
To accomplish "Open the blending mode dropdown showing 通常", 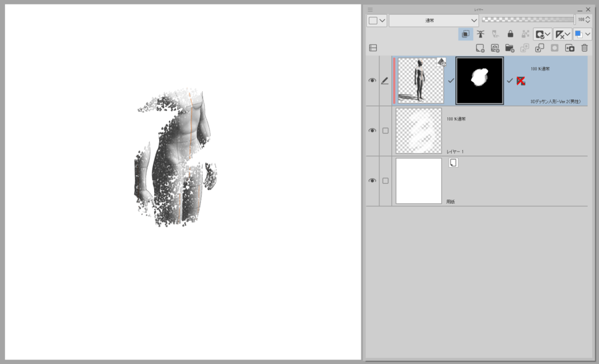I will [x=433, y=20].
